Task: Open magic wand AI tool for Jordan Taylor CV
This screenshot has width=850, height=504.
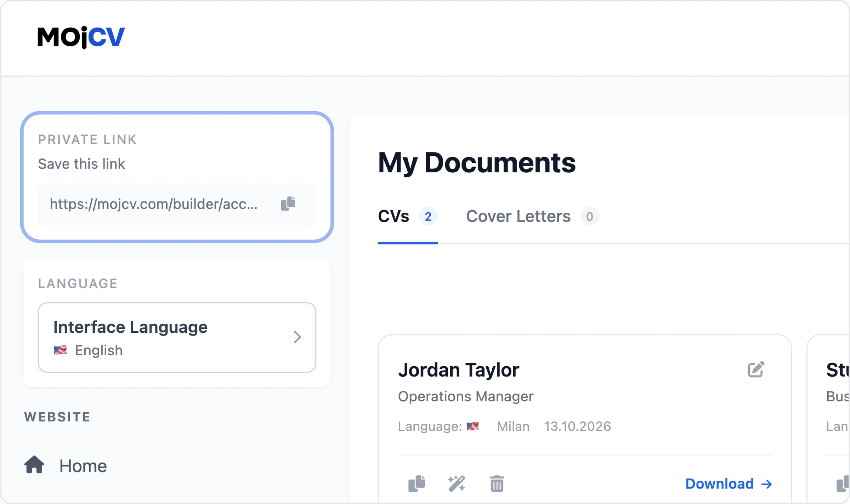Action: [x=457, y=483]
